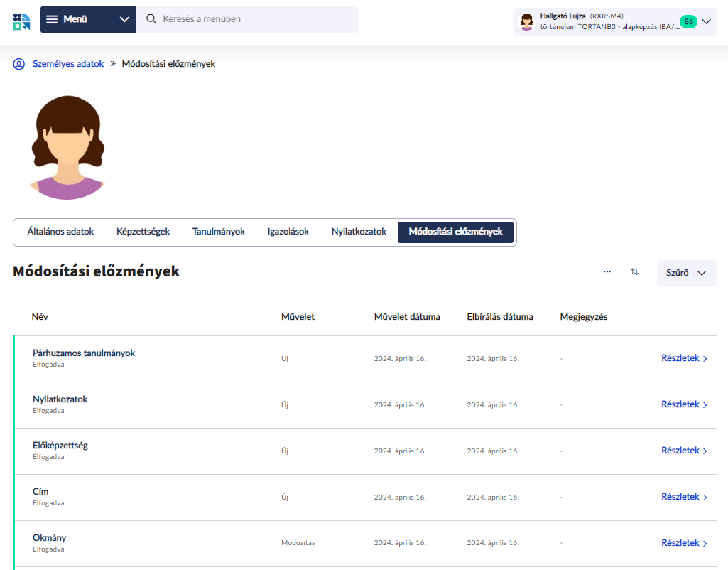Expand the Szűrő filter dropdown
The width and height of the screenshot is (728, 570).
686,273
